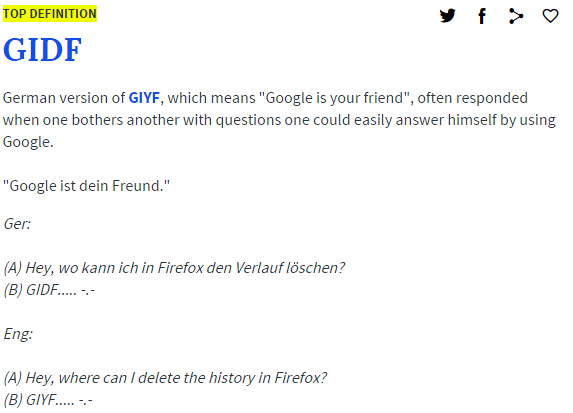Click the phrase "often responded" in definition

click(473, 98)
